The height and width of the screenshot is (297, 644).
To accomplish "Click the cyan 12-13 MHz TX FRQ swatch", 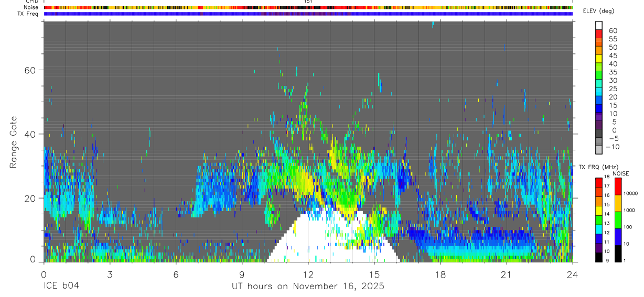I will pyautogui.click(x=599, y=229).
